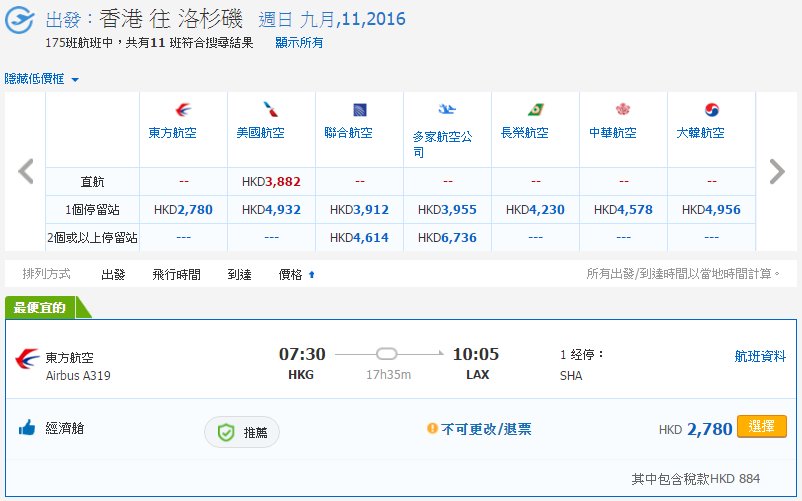
Task: Click the SHA stopover code
Action: click(571, 376)
